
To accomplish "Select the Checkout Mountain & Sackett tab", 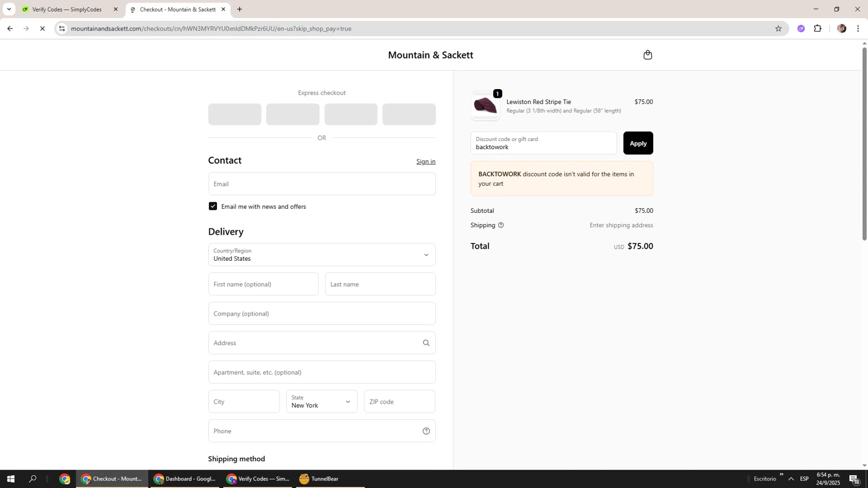I will tap(178, 9).
